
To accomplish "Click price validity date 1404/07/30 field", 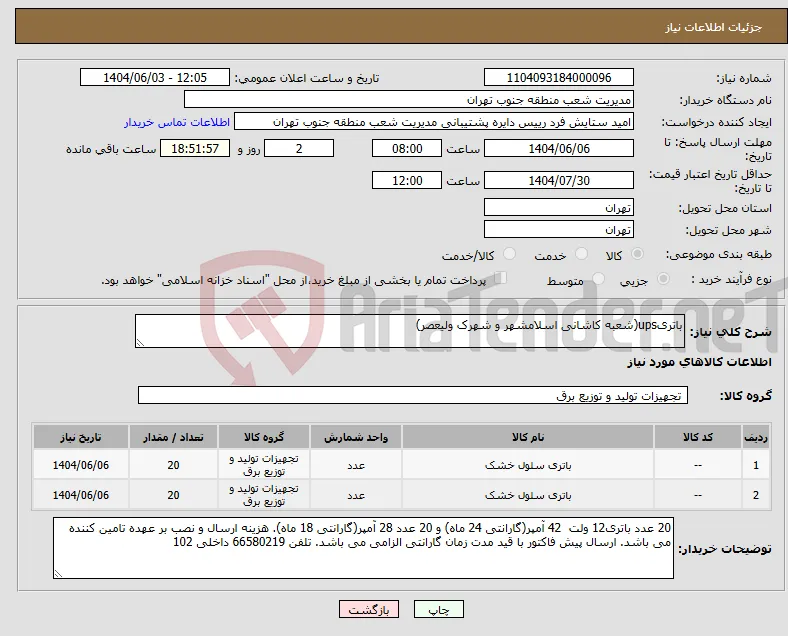I will coord(559,180).
